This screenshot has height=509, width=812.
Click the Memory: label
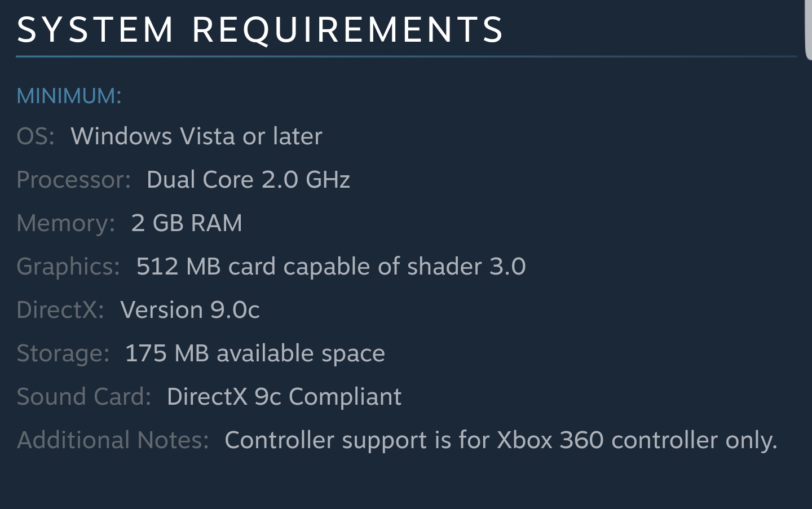coord(66,223)
